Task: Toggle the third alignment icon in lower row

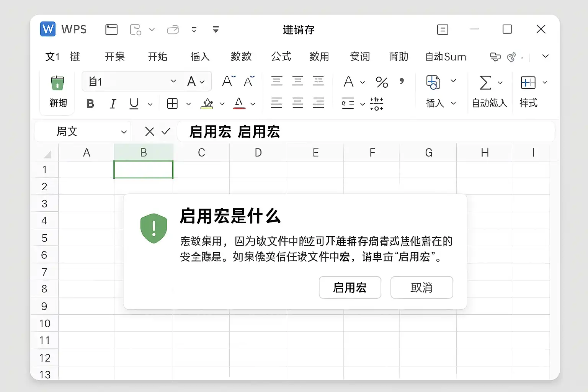Action: click(318, 103)
